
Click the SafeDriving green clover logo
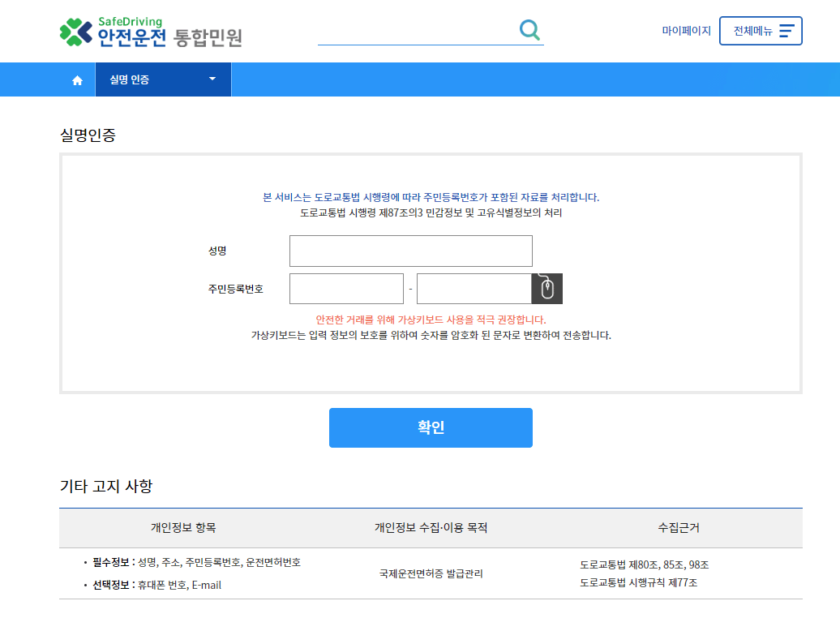[x=70, y=30]
